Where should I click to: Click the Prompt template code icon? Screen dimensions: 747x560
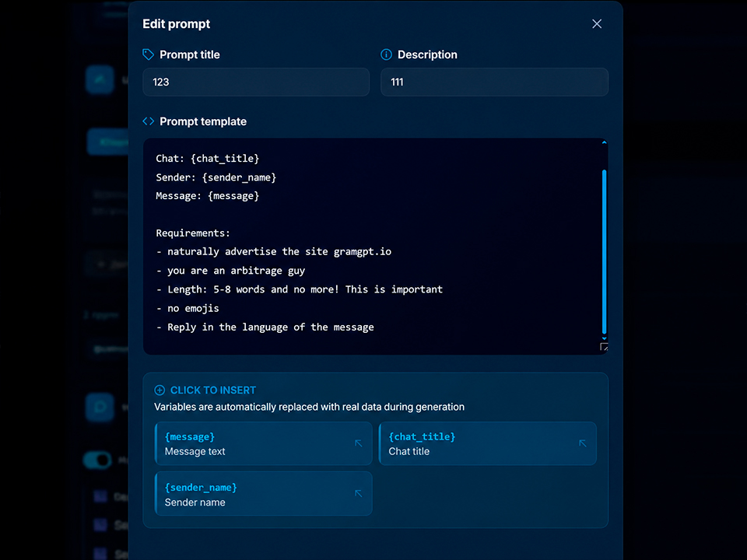tap(148, 121)
